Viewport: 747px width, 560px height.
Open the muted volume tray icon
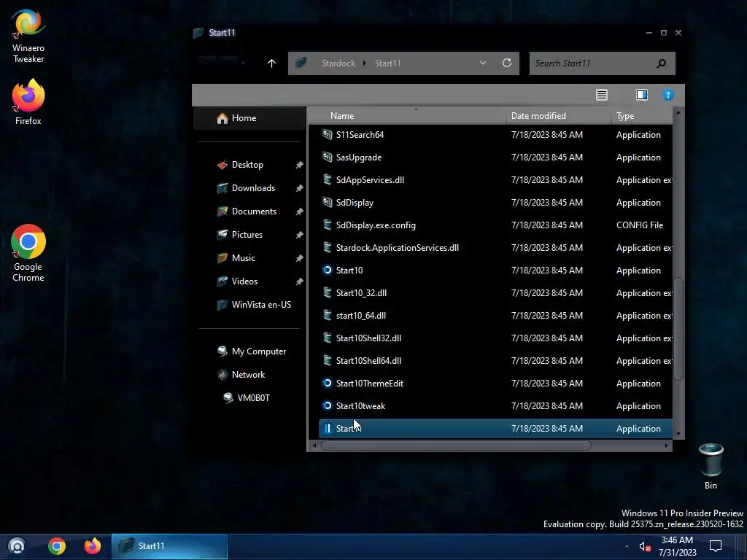pyautogui.click(x=645, y=547)
